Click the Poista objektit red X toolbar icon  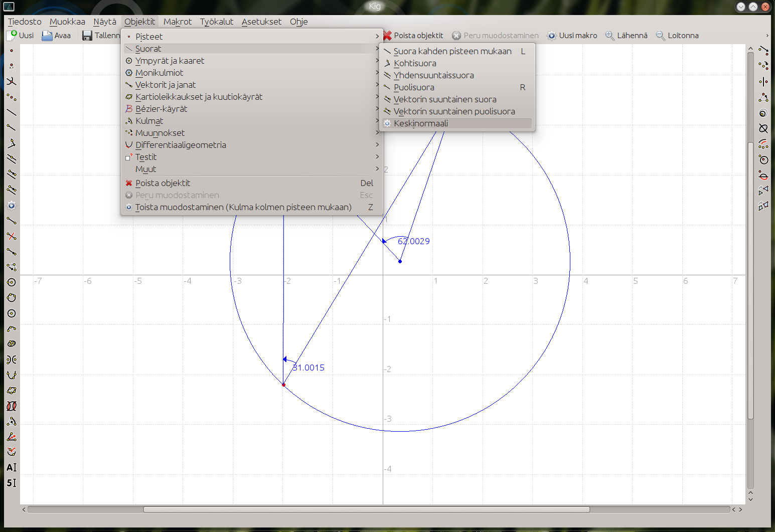pos(387,35)
